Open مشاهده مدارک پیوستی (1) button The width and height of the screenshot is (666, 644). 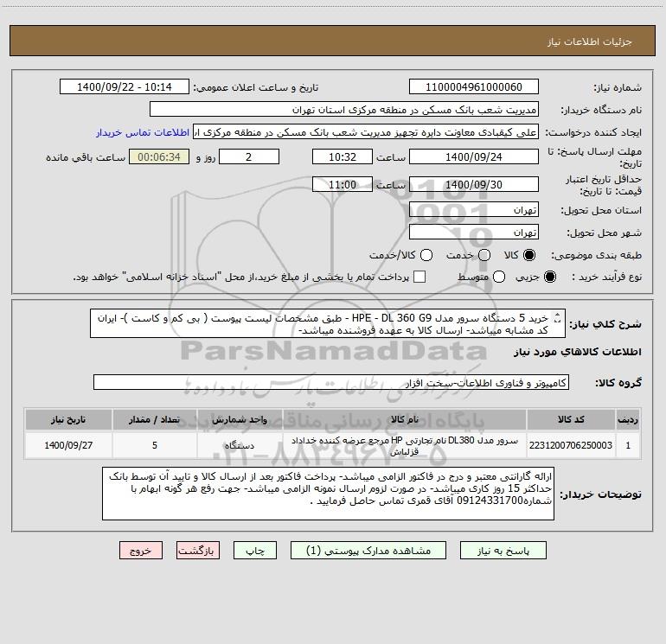(368, 551)
